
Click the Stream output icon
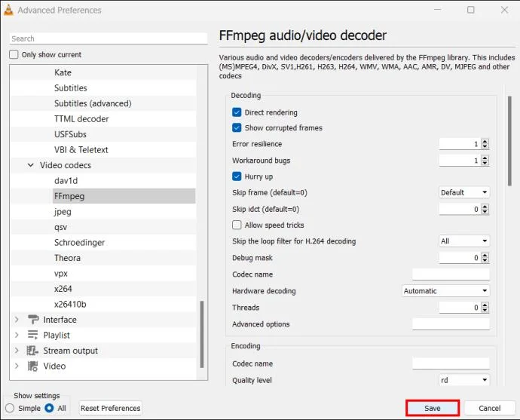tap(32, 351)
